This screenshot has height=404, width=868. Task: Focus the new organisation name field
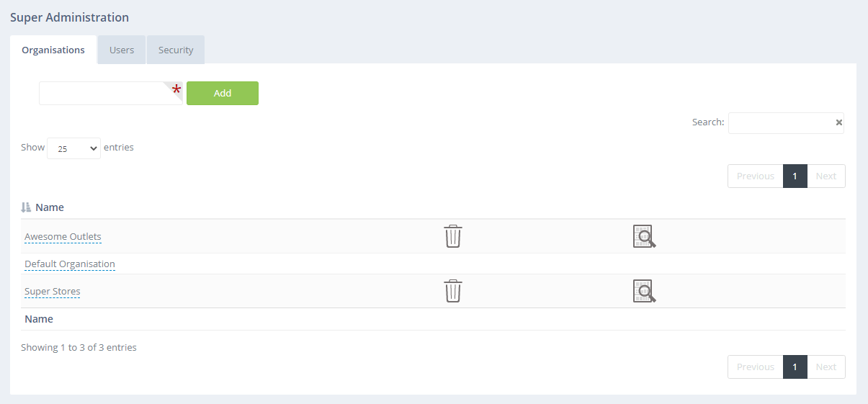[110, 93]
